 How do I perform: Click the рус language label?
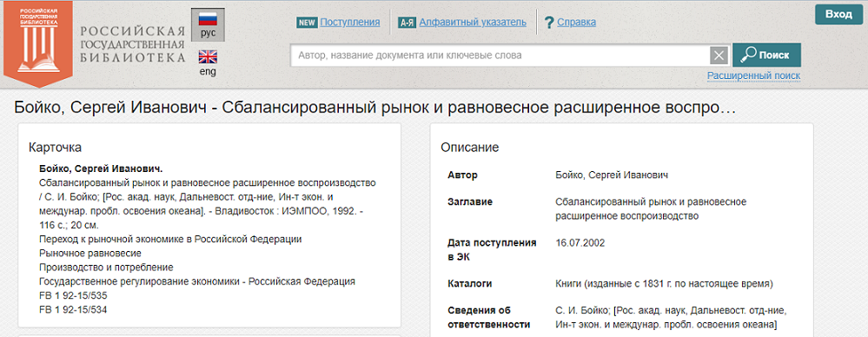(x=208, y=34)
